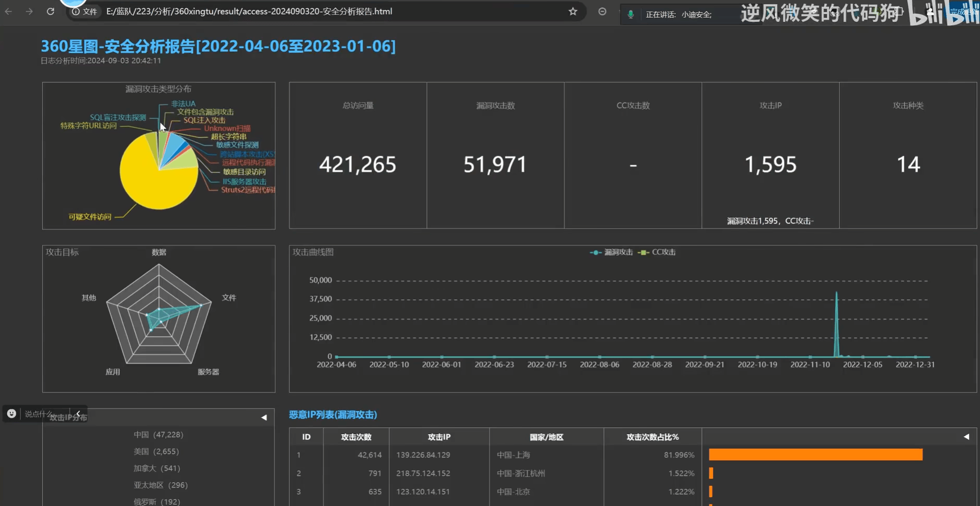Select the 360星图 report title
This screenshot has width=980, height=506.
click(x=218, y=46)
